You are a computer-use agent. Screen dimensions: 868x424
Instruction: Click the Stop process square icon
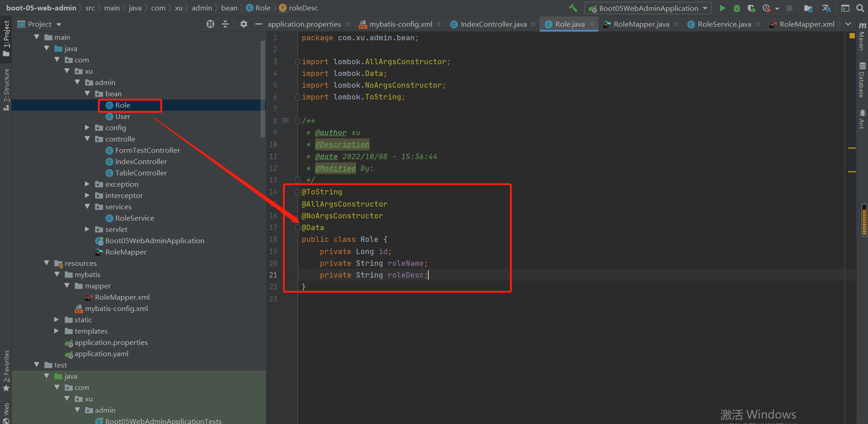click(789, 8)
